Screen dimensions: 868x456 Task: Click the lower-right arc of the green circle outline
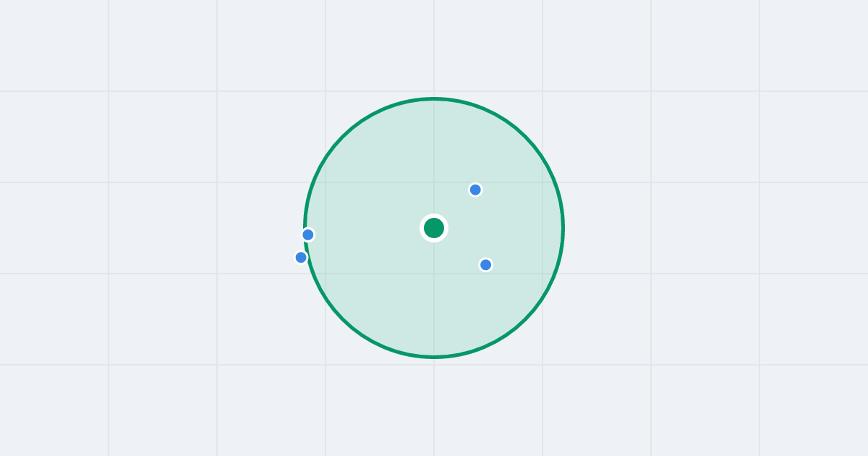(525, 319)
